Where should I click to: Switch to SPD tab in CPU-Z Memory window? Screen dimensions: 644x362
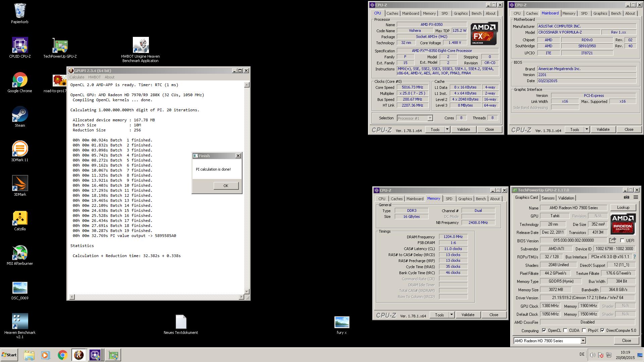click(x=449, y=199)
